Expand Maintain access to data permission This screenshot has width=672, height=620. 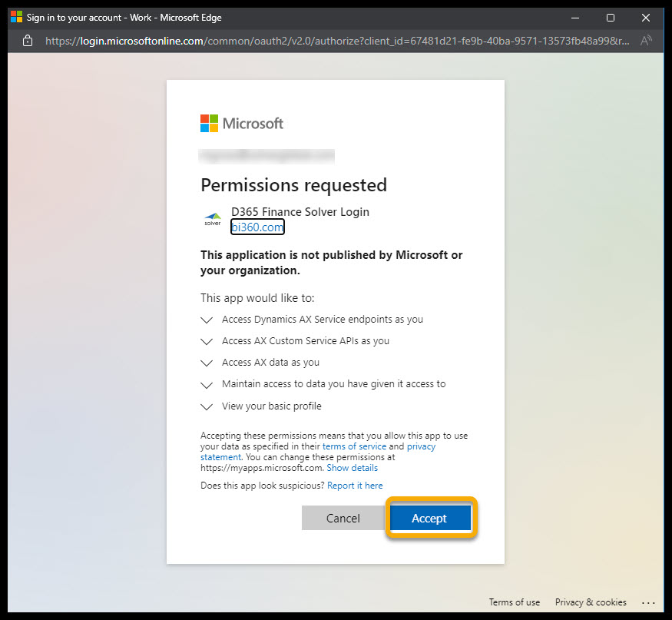pos(207,385)
